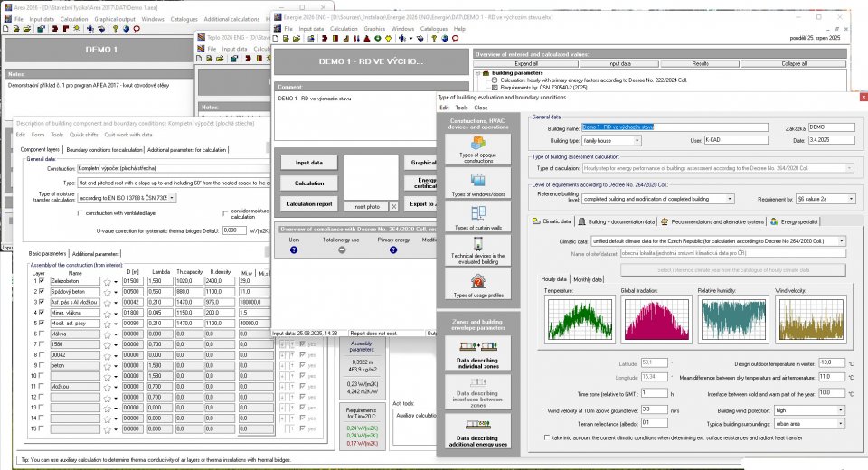
Task: Switch to Building + documentation data tab
Action: coord(616,221)
